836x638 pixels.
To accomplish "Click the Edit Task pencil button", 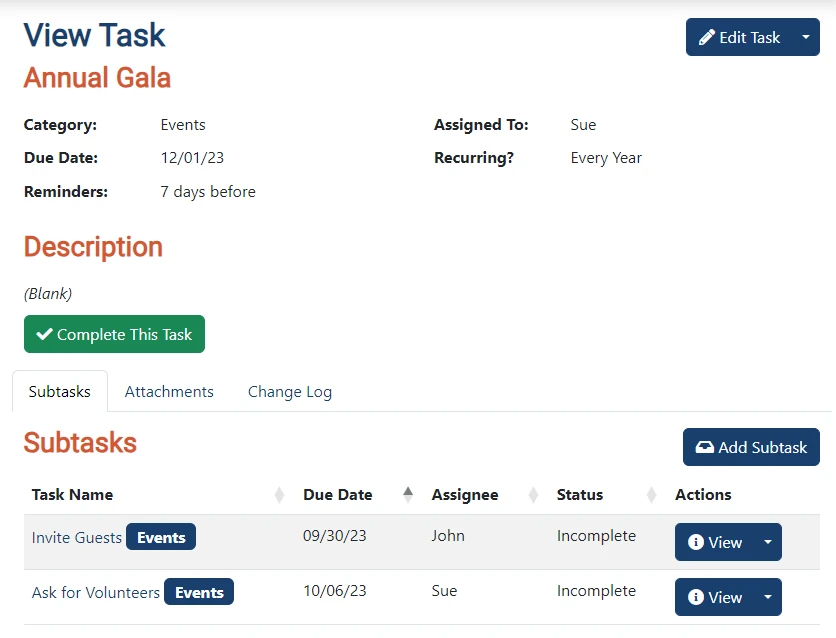I will pos(739,37).
